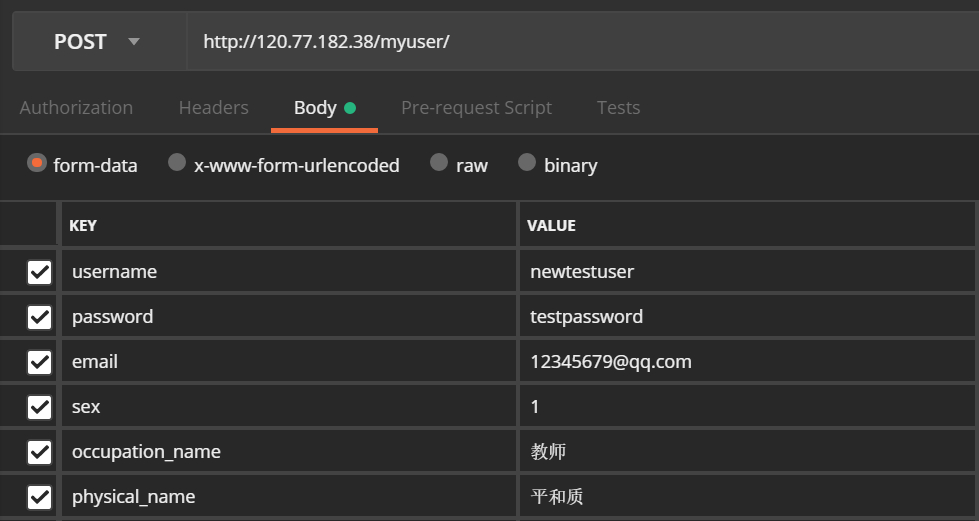Toggle the occupation_name row checkbox

point(40,452)
